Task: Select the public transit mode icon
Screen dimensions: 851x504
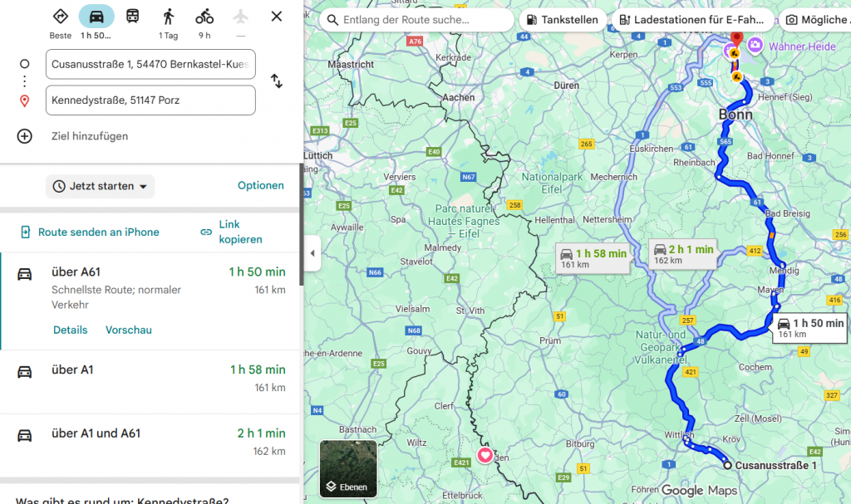Action: click(x=132, y=17)
